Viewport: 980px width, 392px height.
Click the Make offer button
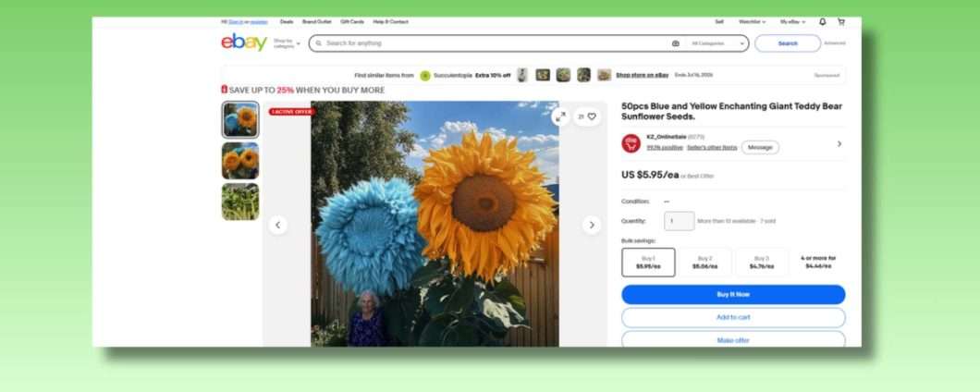[x=733, y=339]
